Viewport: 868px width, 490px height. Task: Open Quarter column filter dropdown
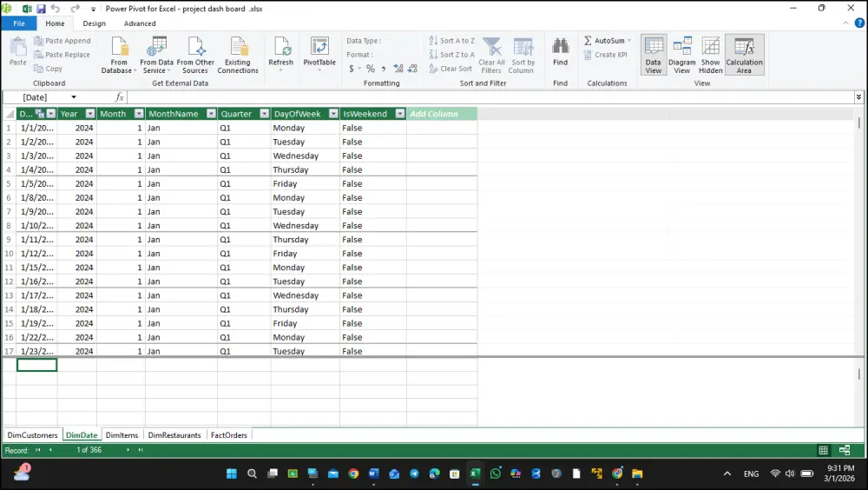265,114
